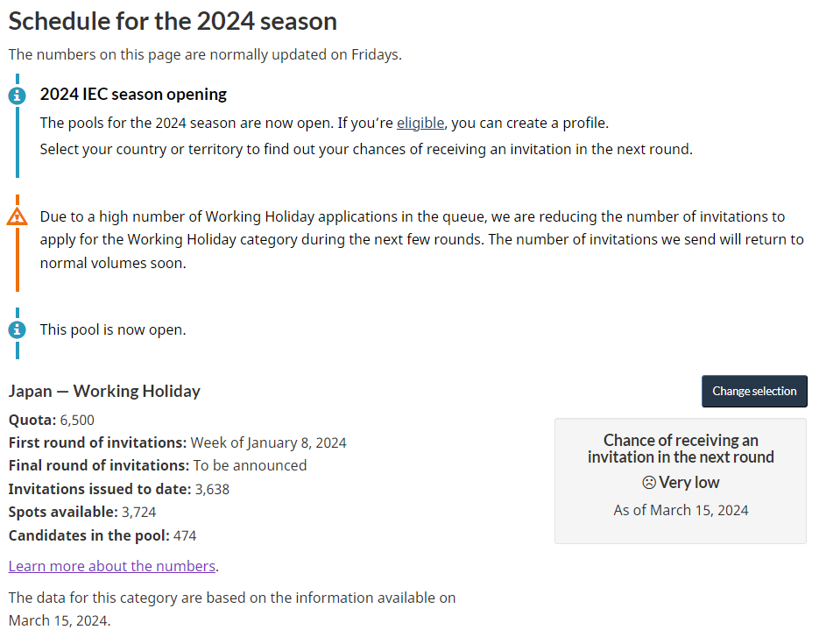This screenshot has height=644, width=819.
Task: Click the First round of invitations date
Action: 268,442
